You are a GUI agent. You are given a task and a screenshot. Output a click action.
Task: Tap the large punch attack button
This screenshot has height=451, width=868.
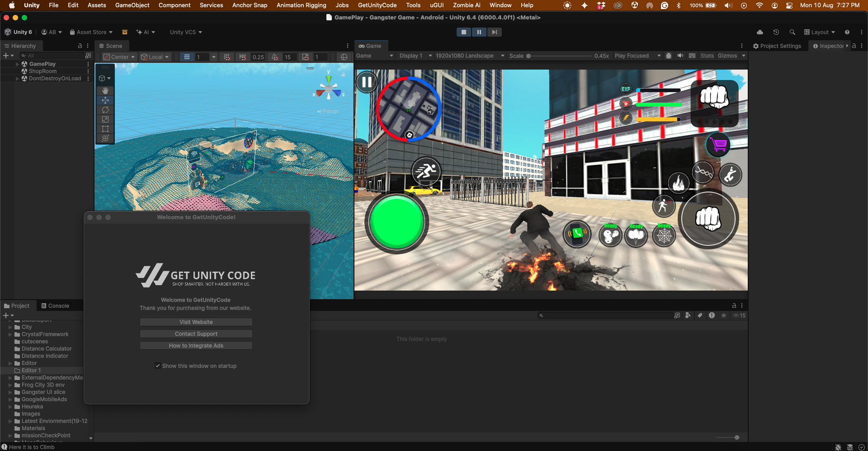coord(708,219)
